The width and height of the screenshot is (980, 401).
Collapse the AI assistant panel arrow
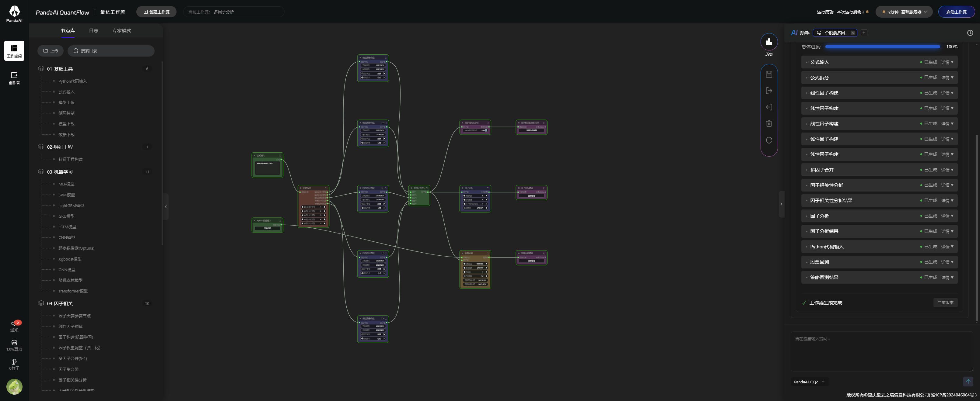tap(782, 204)
